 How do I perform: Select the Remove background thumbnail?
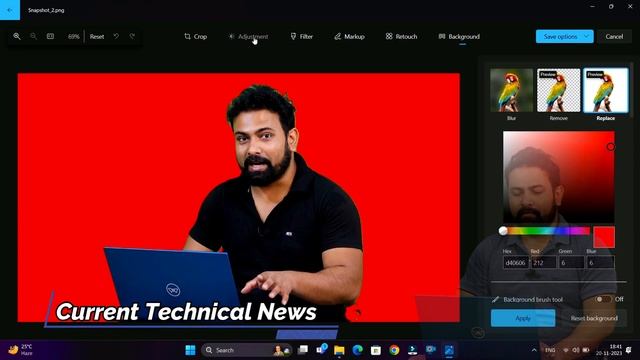(558, 90)
